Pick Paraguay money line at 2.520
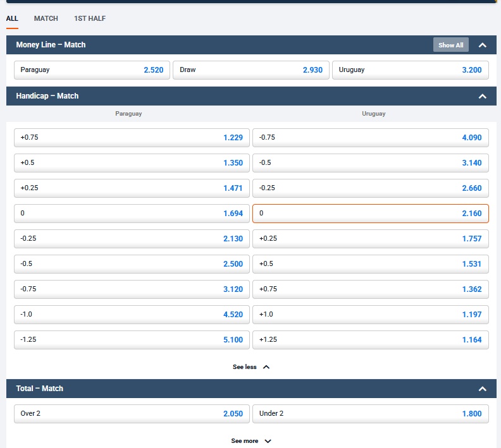This screenshot has height=448, width=501. point(92,70)
